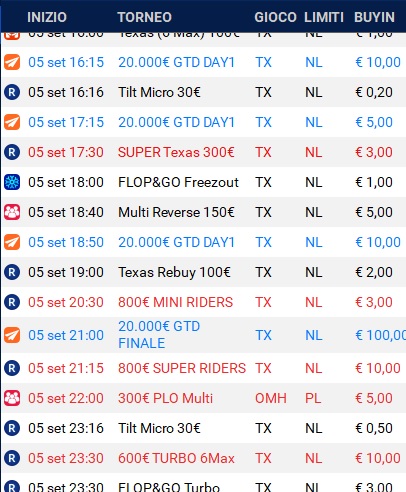Click the R icon beside 800€ SUPER RIDERS
Viewport: 406px width, 492px height.
click(12, 368)
